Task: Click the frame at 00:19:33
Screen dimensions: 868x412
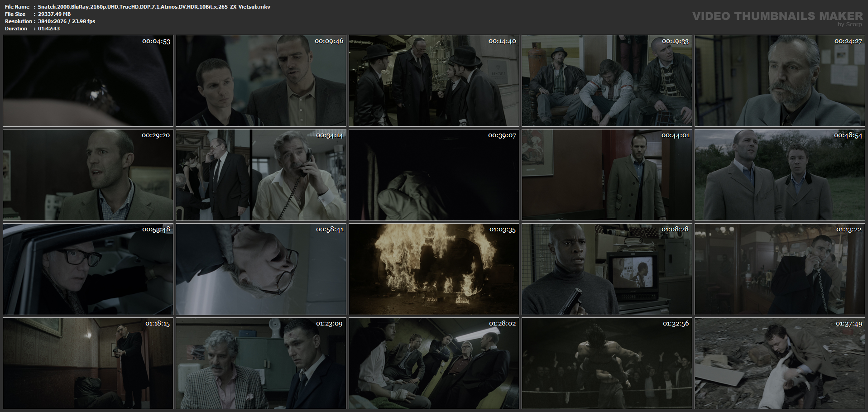Action: pos(607,81)
